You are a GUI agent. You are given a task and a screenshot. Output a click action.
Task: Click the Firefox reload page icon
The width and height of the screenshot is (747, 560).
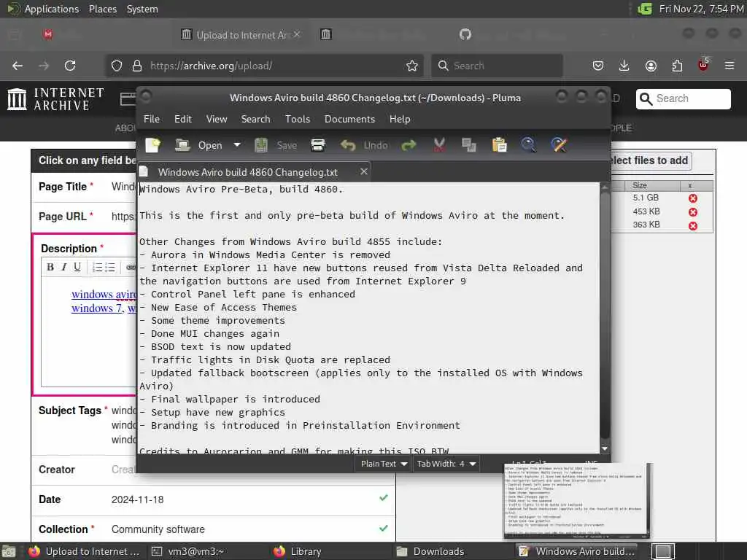pyautogui.click(x=70, y=66)
